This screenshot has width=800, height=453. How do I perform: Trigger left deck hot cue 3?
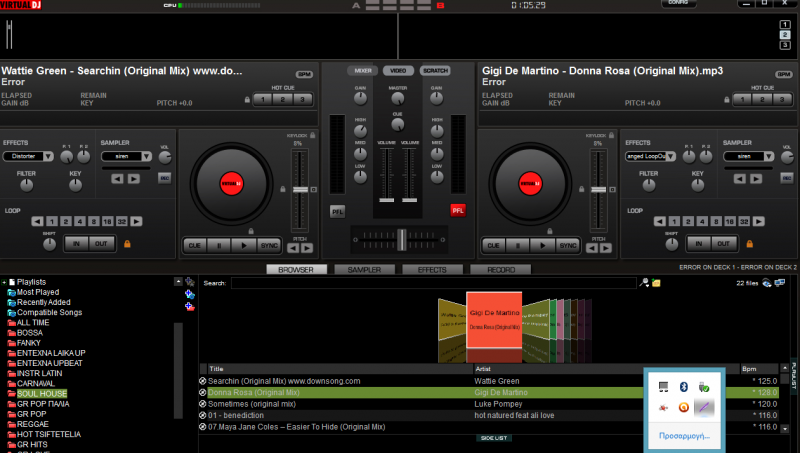click(x=302, y=99)
